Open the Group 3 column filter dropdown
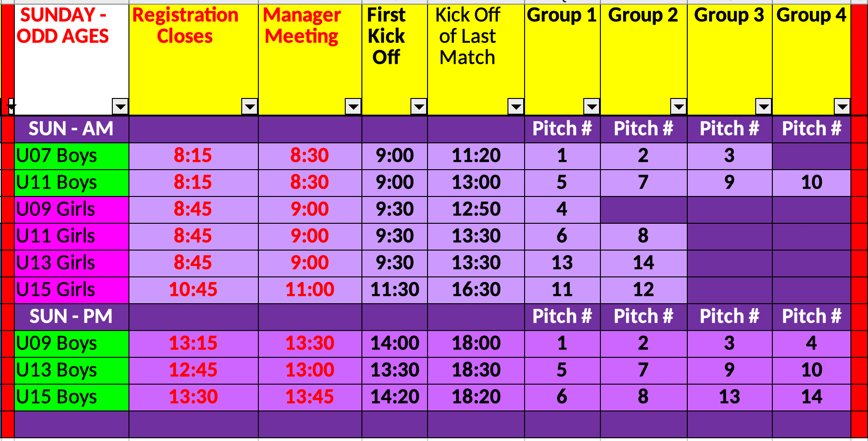Image resolution: width=868 pixels, height=441 pixels. 763,107
